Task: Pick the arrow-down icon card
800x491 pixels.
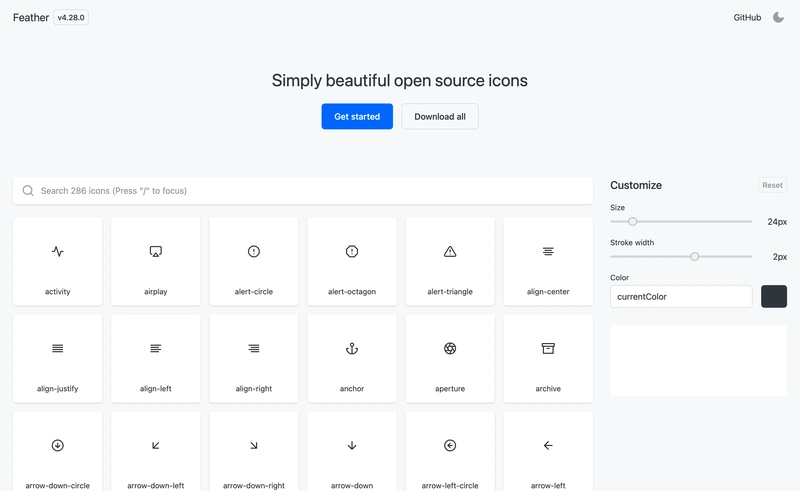Action: point(352,451)
